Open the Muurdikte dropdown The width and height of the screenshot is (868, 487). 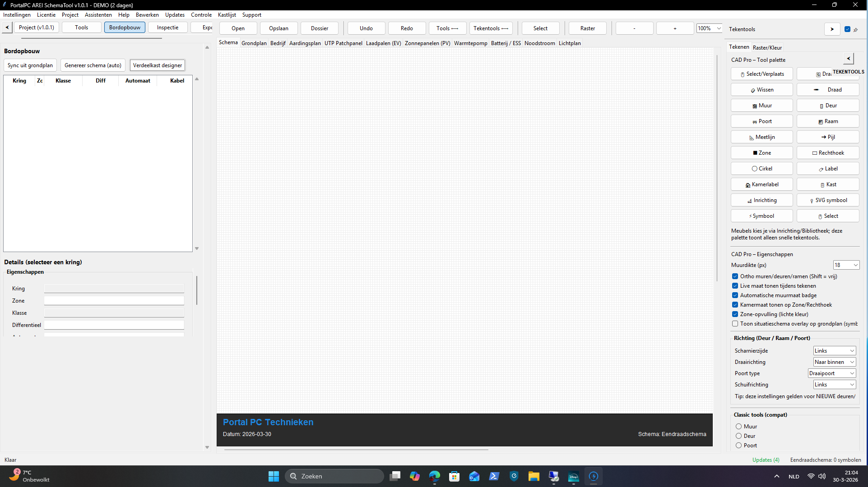[x=846, y=265]
